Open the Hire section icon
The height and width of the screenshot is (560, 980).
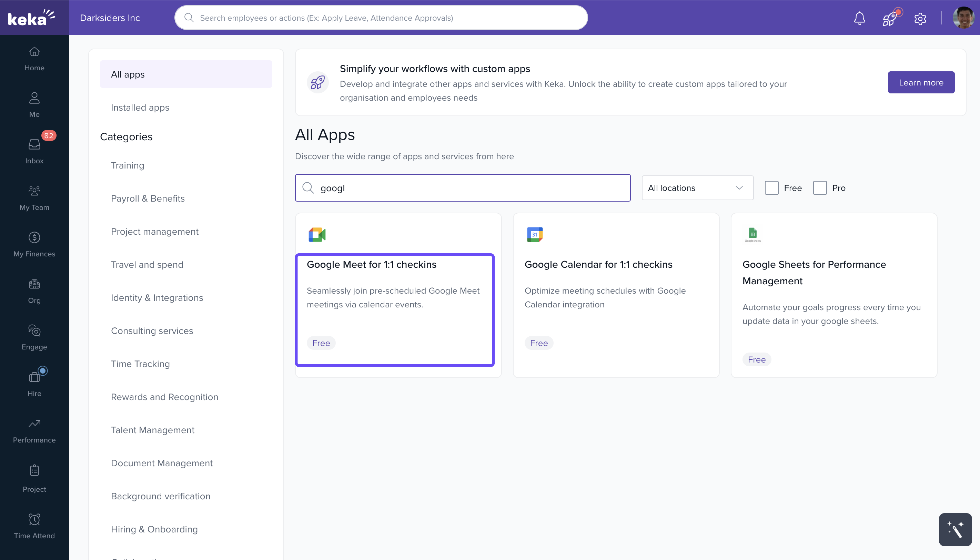[34, 383]
